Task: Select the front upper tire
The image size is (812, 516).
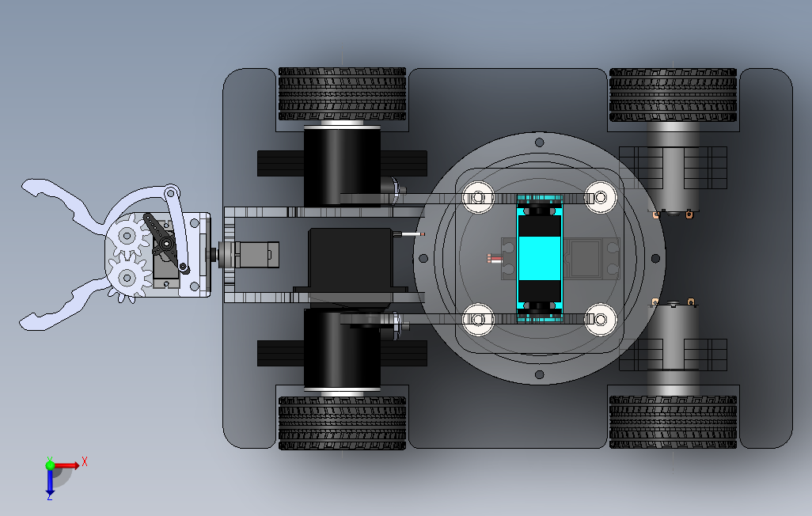Action: (x=342, y=93)
